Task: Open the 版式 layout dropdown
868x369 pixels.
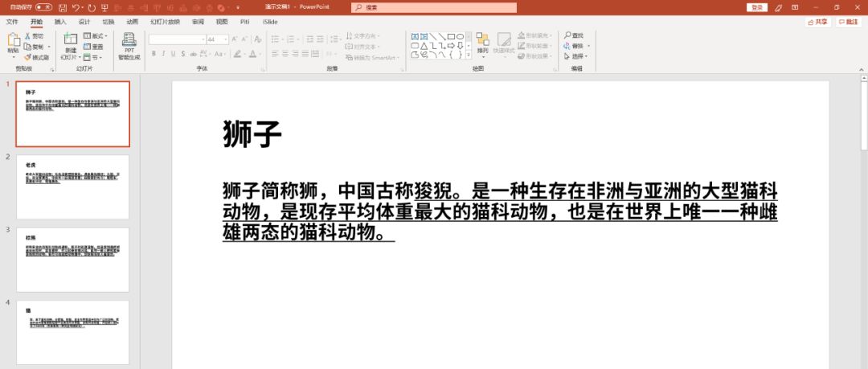Action: pos(95,36)
